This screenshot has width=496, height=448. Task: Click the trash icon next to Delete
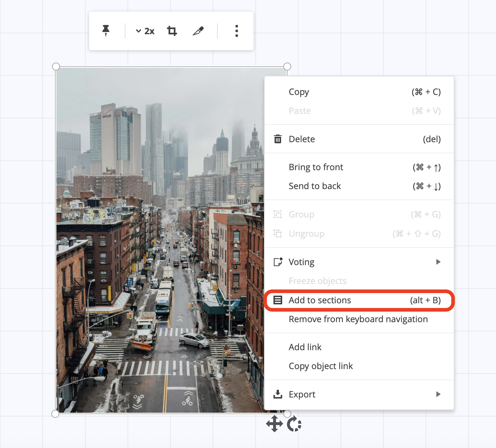coord(278,139)
